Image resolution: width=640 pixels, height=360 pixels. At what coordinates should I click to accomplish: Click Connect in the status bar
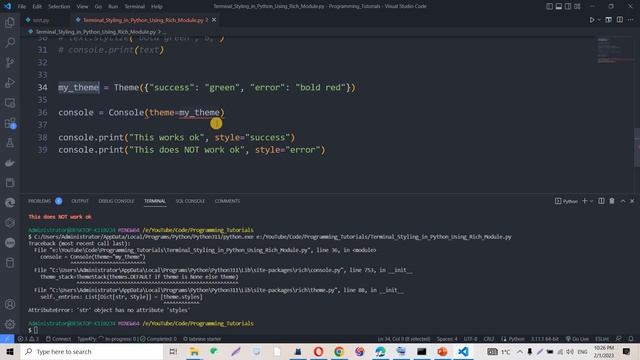58,339
